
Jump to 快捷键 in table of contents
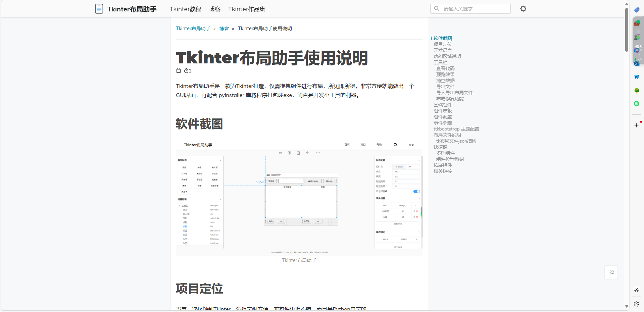440,147
